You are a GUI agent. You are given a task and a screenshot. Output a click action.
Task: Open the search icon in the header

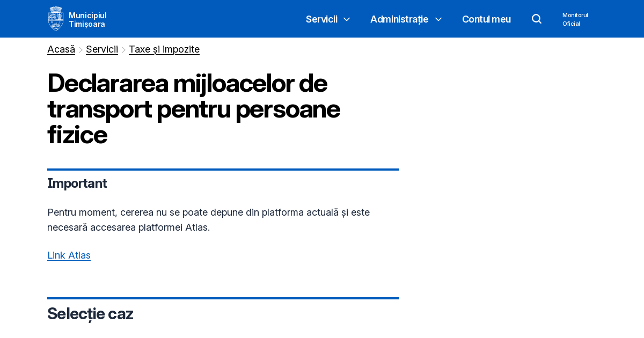pos(537,19)
